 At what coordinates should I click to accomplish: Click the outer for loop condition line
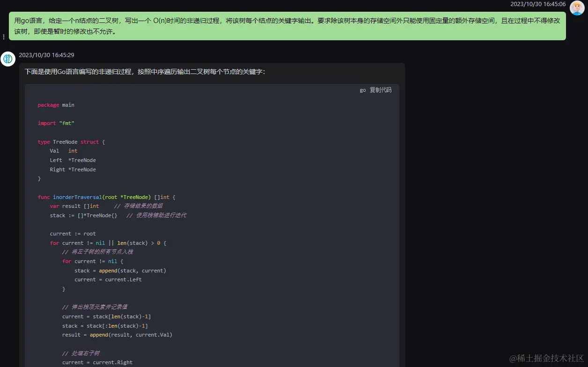pos(108,243)
